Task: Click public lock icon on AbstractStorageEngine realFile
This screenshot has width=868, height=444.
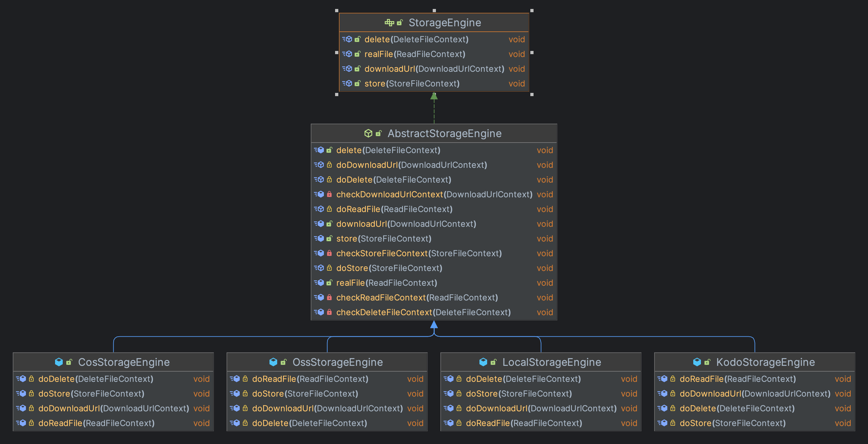Action: coord(329,283)
